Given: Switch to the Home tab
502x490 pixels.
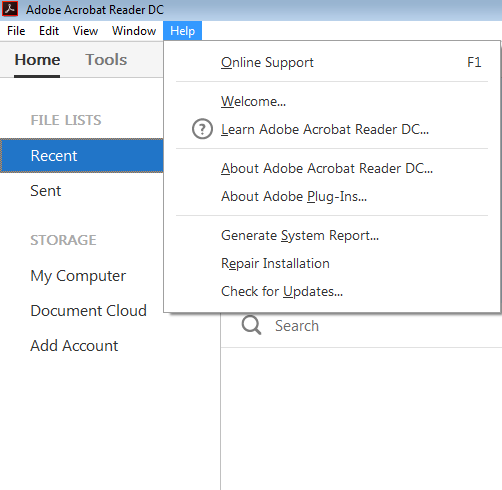Looking at the screenshot, I should click(37, 60).
